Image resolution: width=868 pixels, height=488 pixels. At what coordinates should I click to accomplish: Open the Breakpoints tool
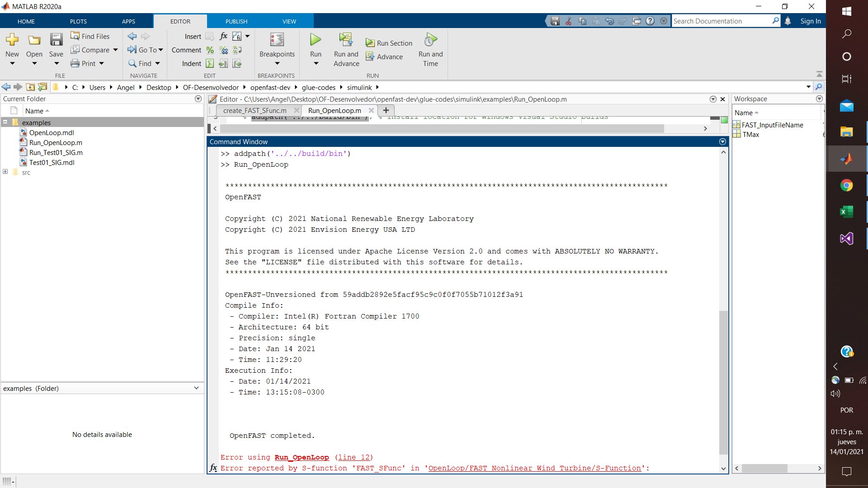tap(277, 40)
